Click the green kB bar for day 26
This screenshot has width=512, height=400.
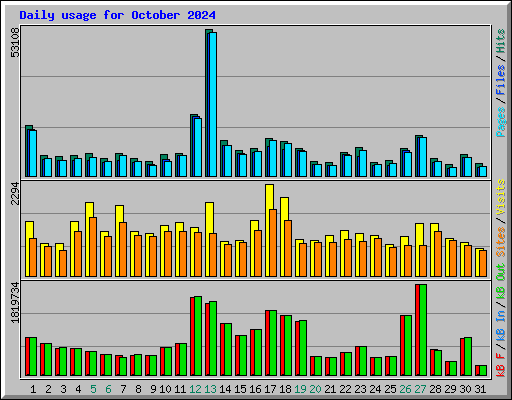point(408,346)
